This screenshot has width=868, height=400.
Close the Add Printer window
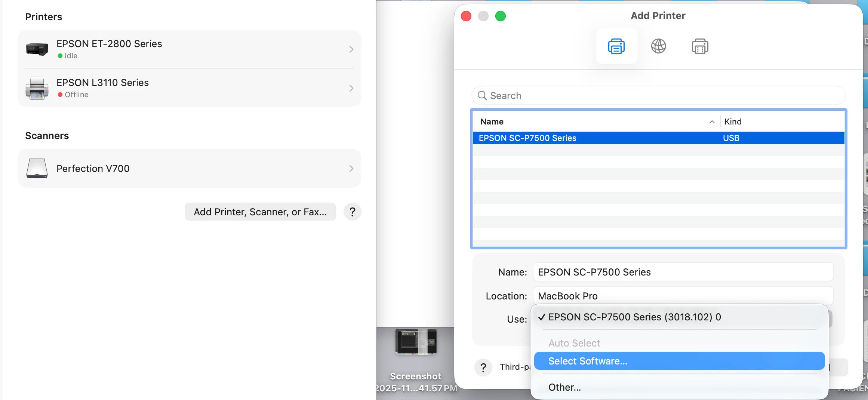pyautogui.click(x=466, y=16)
